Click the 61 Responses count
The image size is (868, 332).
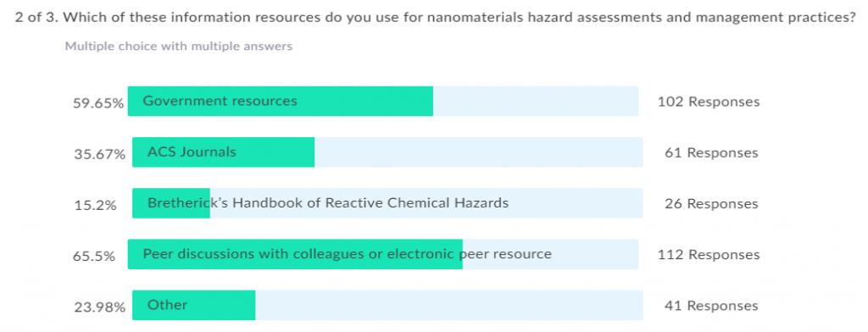tap(711, 152)
